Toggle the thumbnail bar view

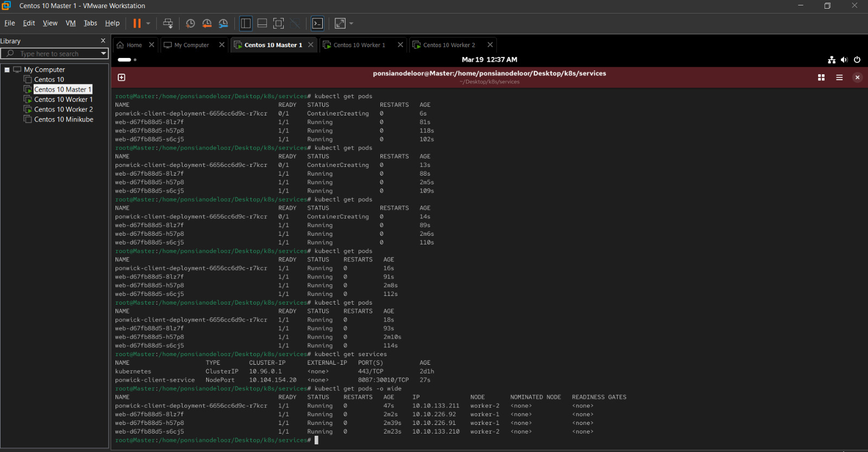pyautogui.click(x=262, y=23)
